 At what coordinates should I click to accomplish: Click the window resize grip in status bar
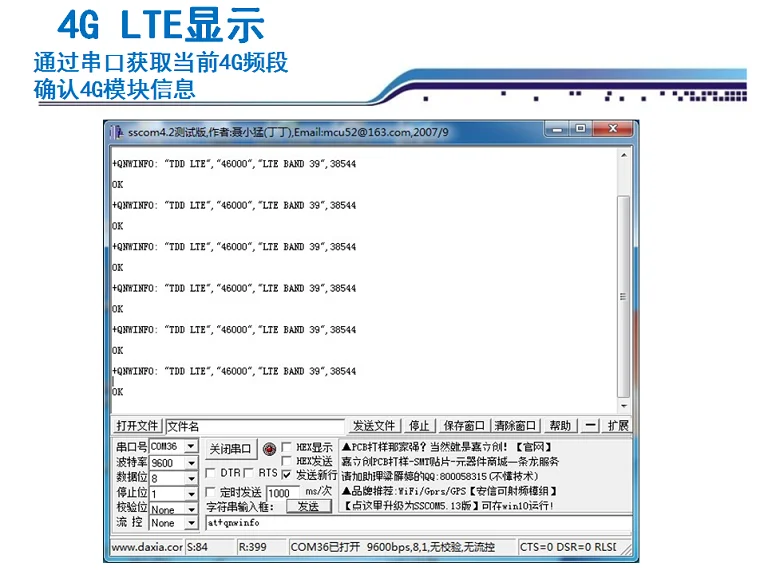[626, 549]
